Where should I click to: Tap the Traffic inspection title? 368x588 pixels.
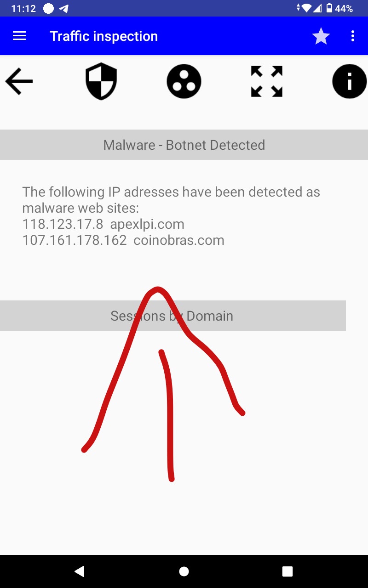[103, 36]
